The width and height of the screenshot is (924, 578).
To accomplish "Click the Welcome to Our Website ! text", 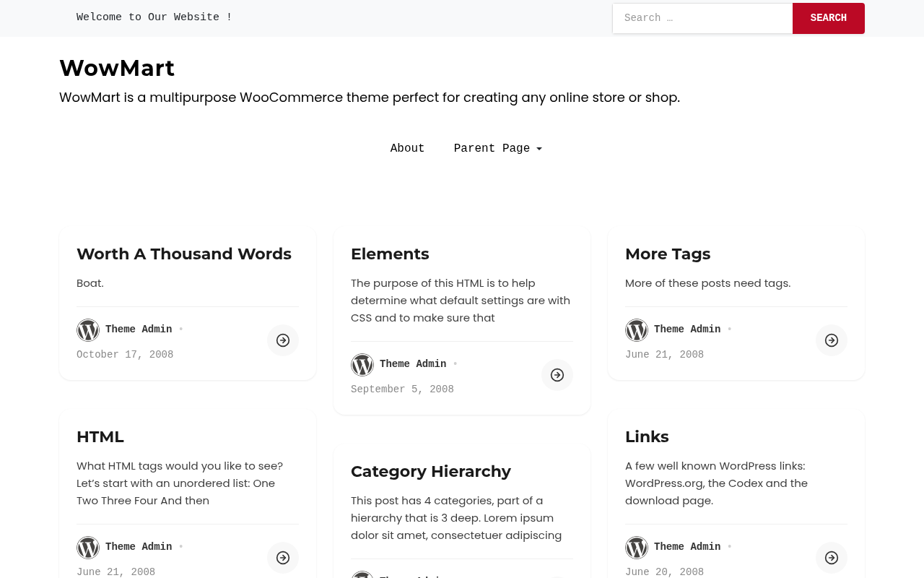I will 154,17.
